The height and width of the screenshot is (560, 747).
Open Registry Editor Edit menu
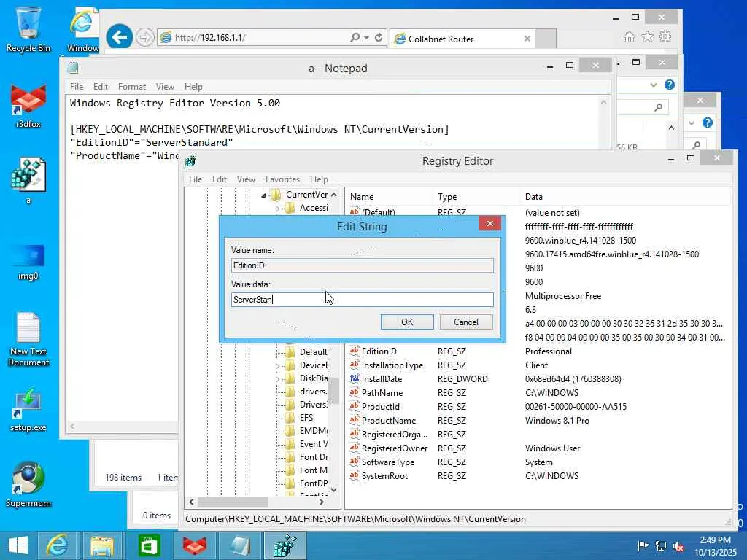pos(219,179)
